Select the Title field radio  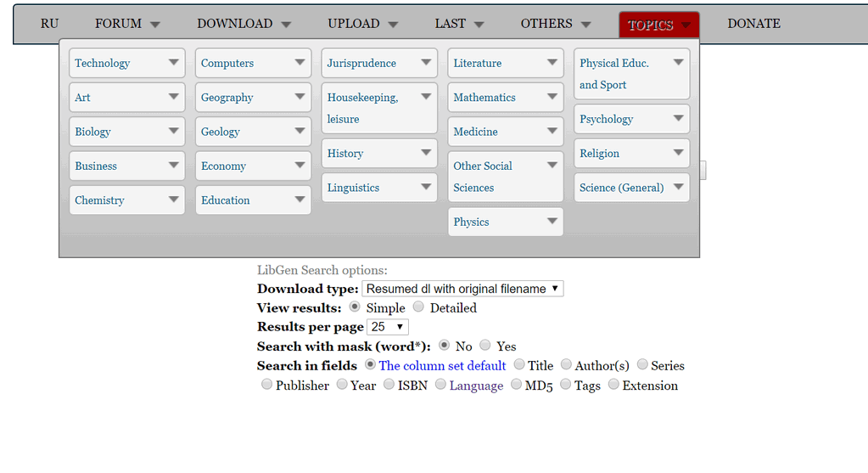tap(519, 364)
